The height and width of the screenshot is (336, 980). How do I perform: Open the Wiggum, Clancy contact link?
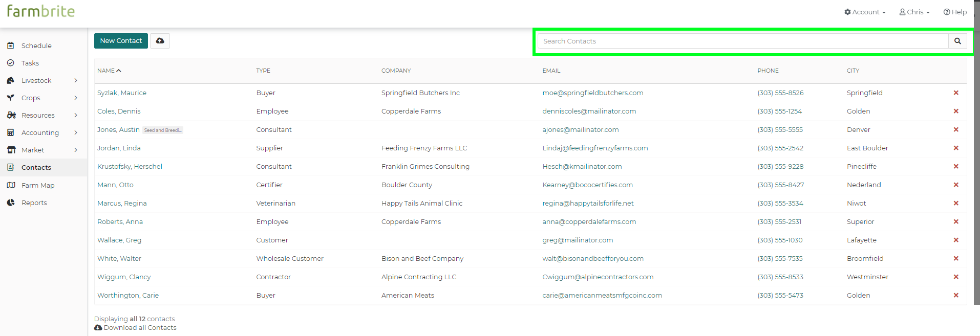(x=124, y=277)
